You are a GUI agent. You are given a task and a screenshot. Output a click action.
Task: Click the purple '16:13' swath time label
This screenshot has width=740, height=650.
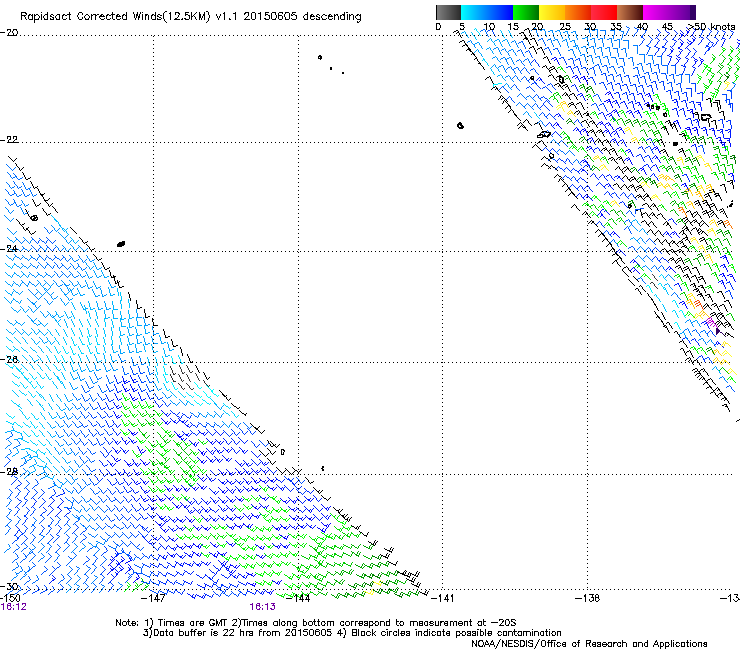(262, 607)
